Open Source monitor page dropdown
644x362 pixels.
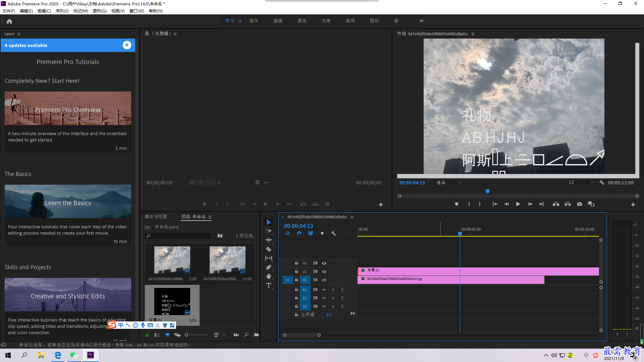201,183
